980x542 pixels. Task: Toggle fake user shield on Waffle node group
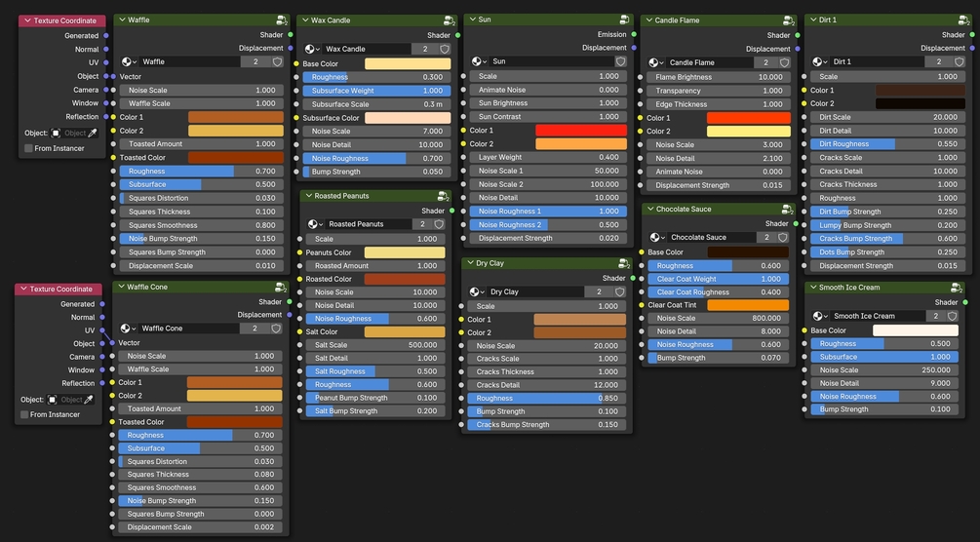pyautogui.click(x=277, y=61)
